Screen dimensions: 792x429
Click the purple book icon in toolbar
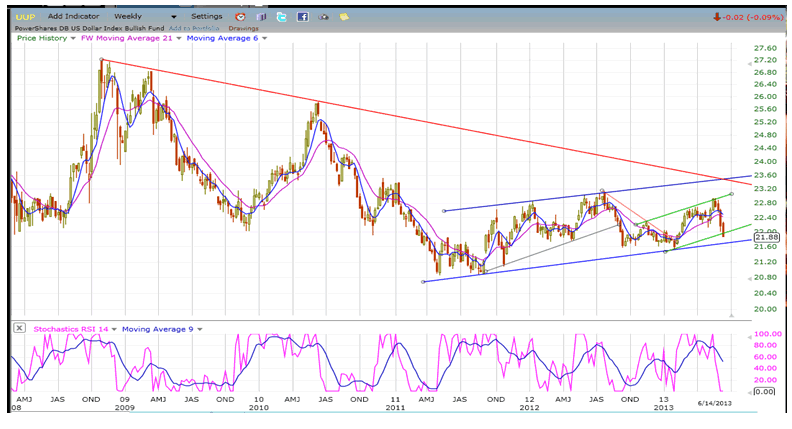[260, 17]
